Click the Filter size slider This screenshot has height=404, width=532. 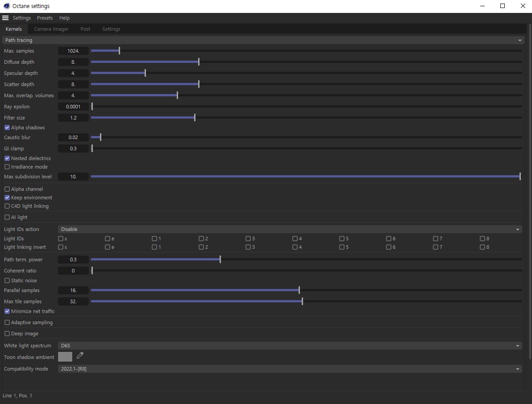306,118
